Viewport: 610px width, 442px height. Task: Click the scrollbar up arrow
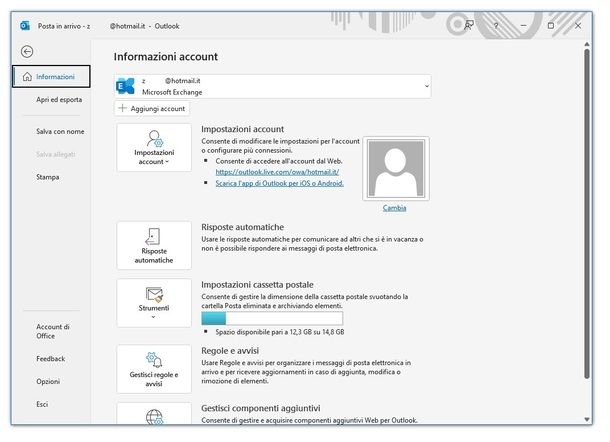[587, 44]
